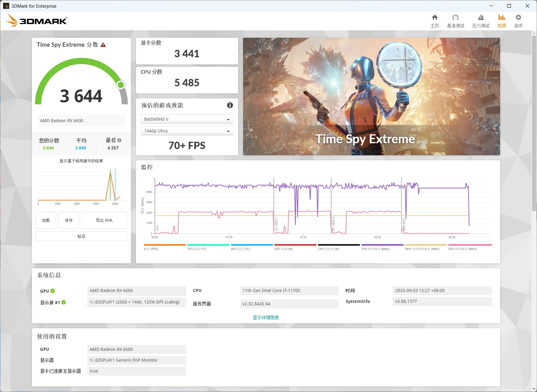Click the large 3 644 gauge score
Image resolution: width=537 pixels, height=392 pixels.
click(81, 96)
